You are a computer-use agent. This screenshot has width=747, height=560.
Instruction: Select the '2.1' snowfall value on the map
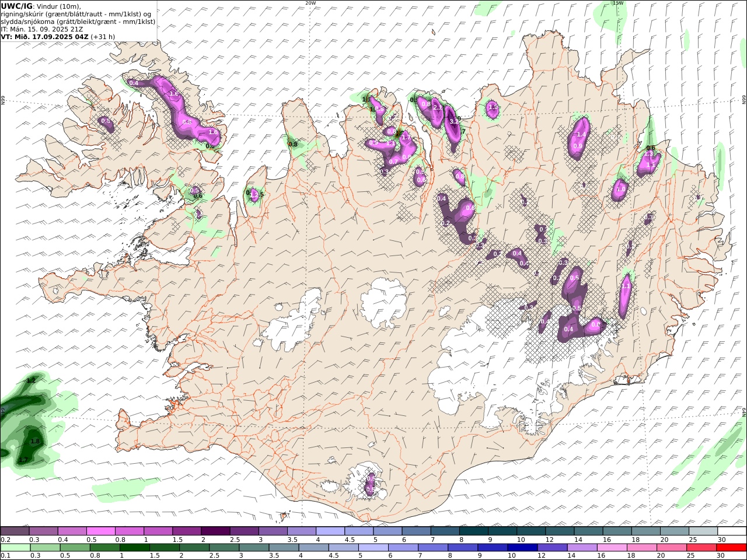coord(438,108)
